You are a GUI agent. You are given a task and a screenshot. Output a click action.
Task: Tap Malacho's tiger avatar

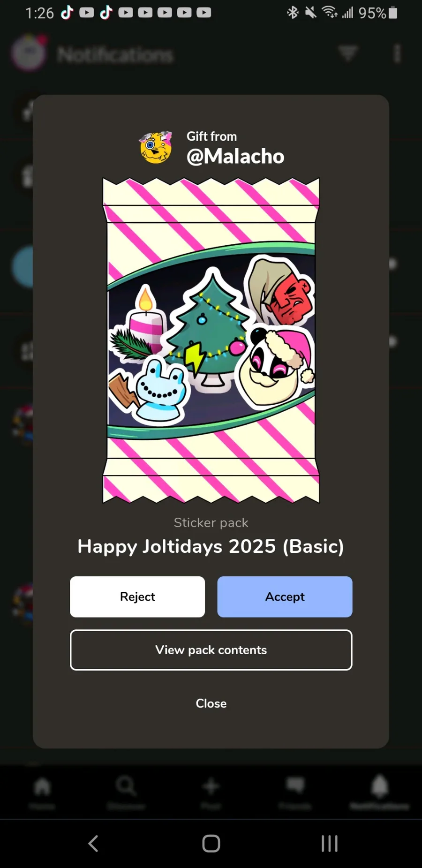pyautogui.click(x=156, y=147)
